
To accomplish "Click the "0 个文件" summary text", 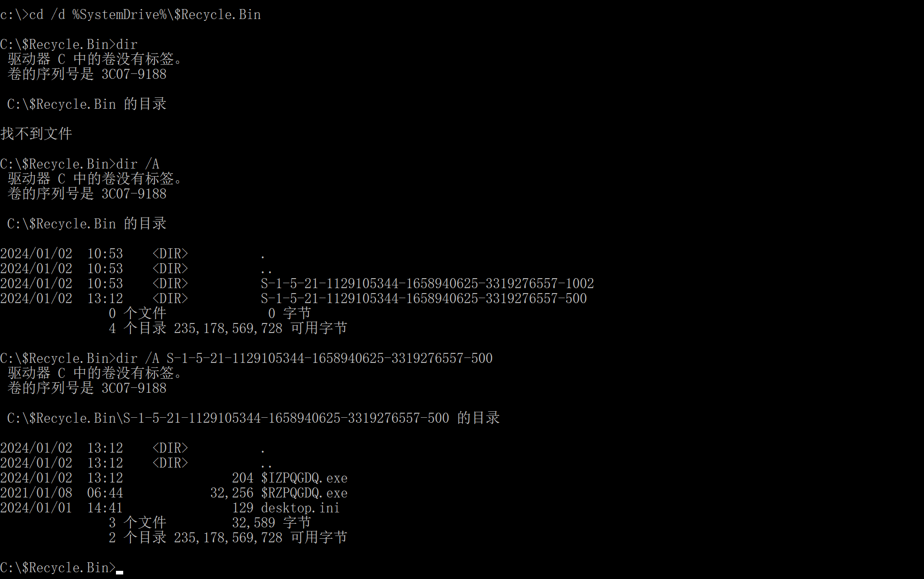I will [x=138, y=314].
